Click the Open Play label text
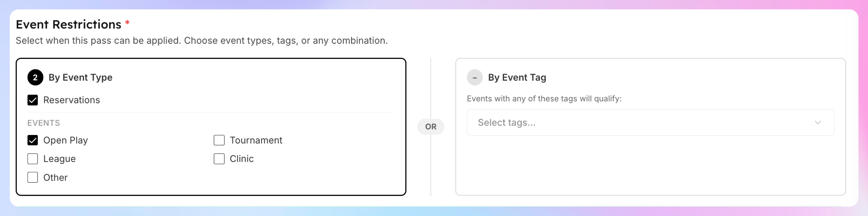This screenshot has width=868, height=216. pos(66,140)
